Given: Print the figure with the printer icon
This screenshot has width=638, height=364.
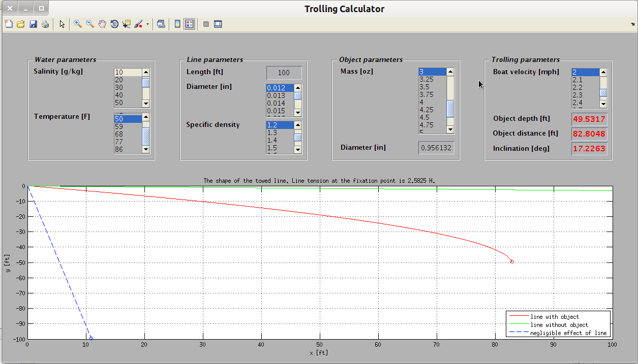Looking at the screenshot, I should 45,24.
